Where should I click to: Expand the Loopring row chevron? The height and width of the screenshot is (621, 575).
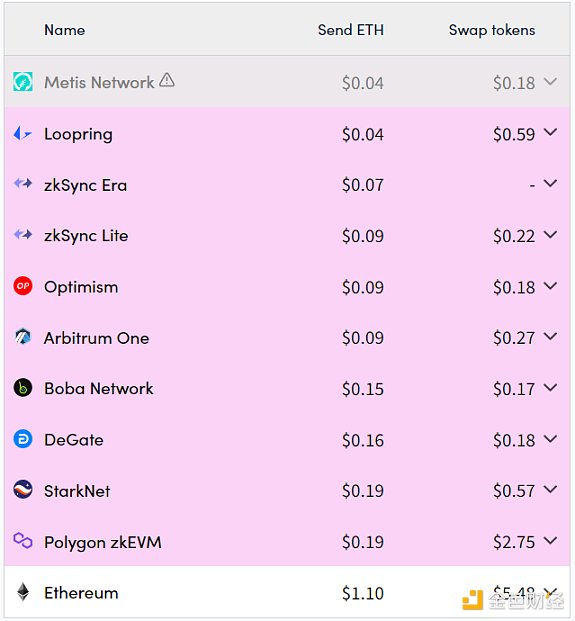click(550, 132)
